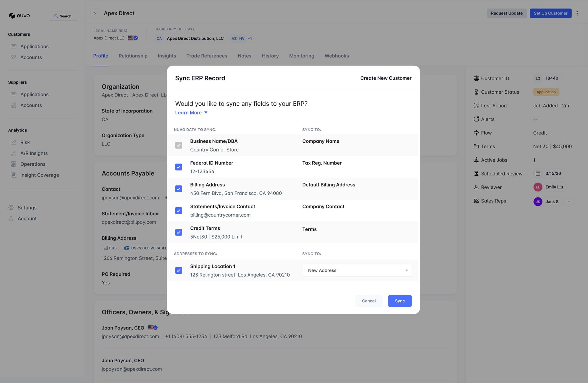Uncheck the Federal ID Number checkbox
Viewport: 588px width, 383px height.
click(x=179, y=167)
